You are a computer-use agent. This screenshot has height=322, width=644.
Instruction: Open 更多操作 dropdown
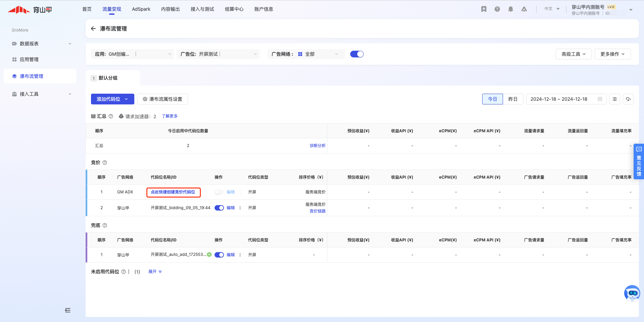[x=612, y=54]
